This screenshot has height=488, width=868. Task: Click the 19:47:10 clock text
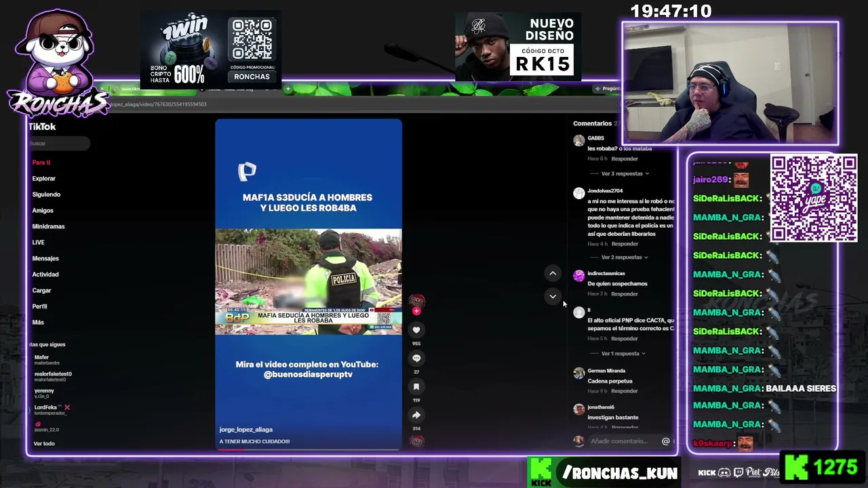point(671,12)
